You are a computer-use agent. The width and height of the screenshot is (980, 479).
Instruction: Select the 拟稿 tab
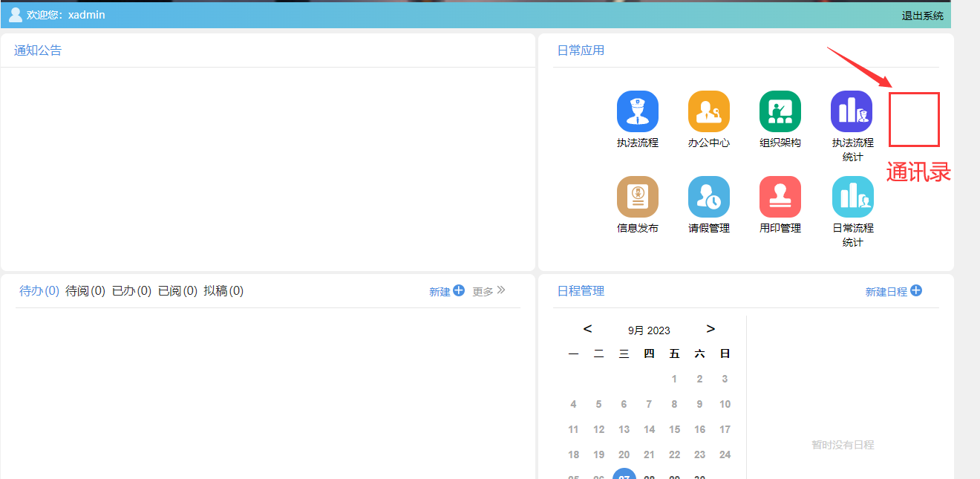(x=223, y=291)
